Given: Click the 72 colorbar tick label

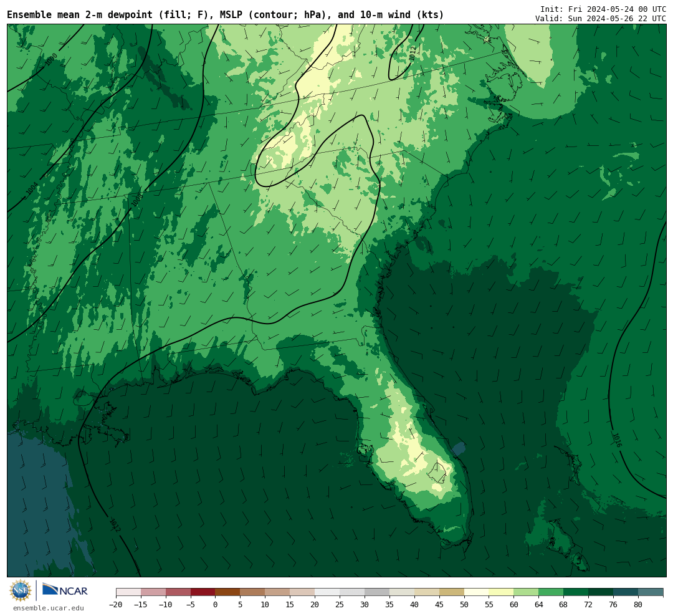Looking at the screenshot, I should pos(589,605).
